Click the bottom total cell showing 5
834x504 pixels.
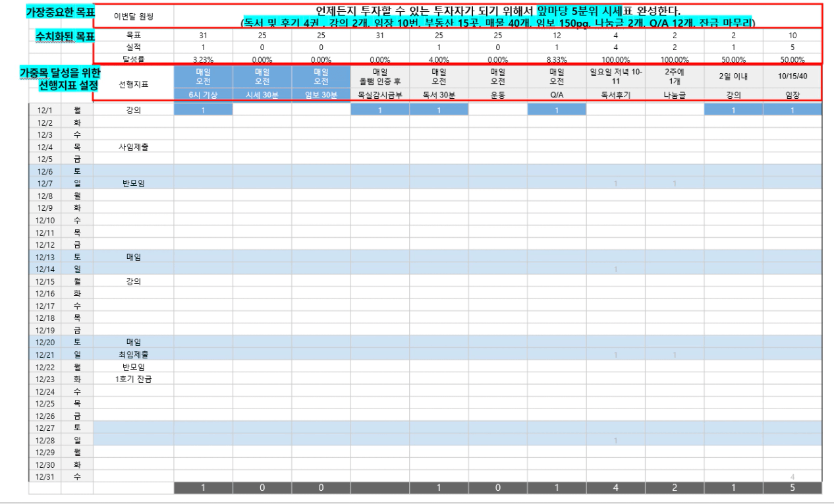coord(792,488)
